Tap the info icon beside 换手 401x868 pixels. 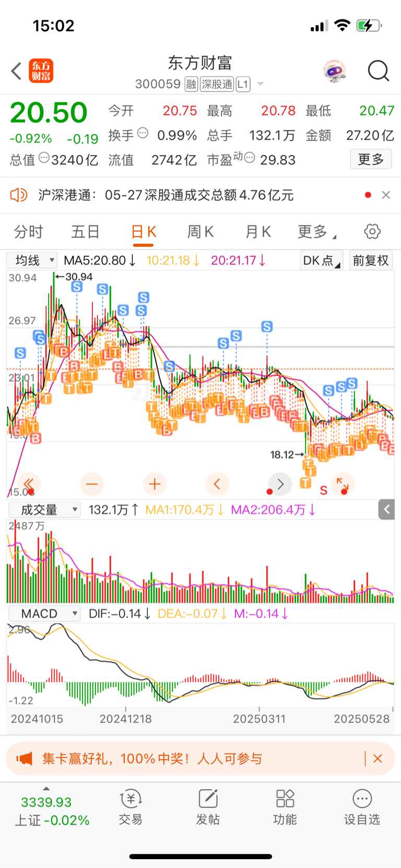[143, 133]
